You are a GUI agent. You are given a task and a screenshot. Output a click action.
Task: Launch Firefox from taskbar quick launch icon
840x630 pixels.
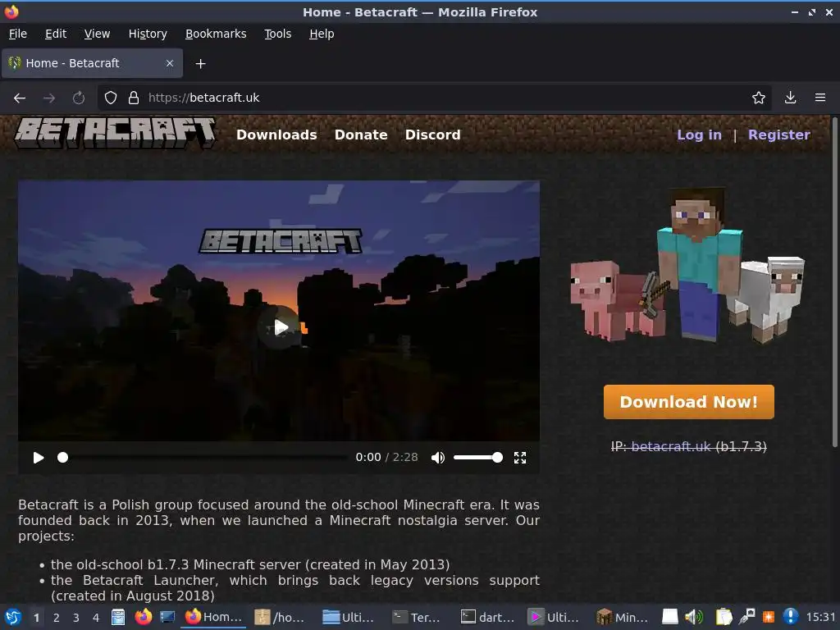click(x=143, y=617)
